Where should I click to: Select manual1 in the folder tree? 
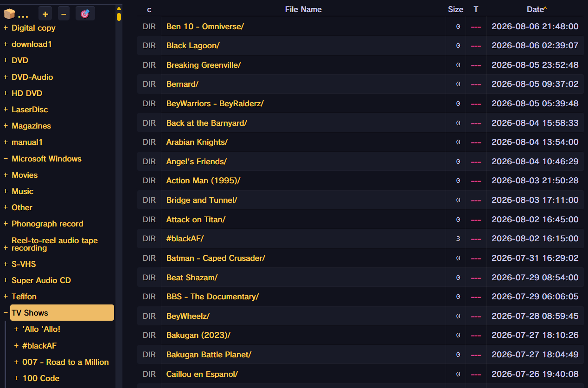[x=27, y=142]
